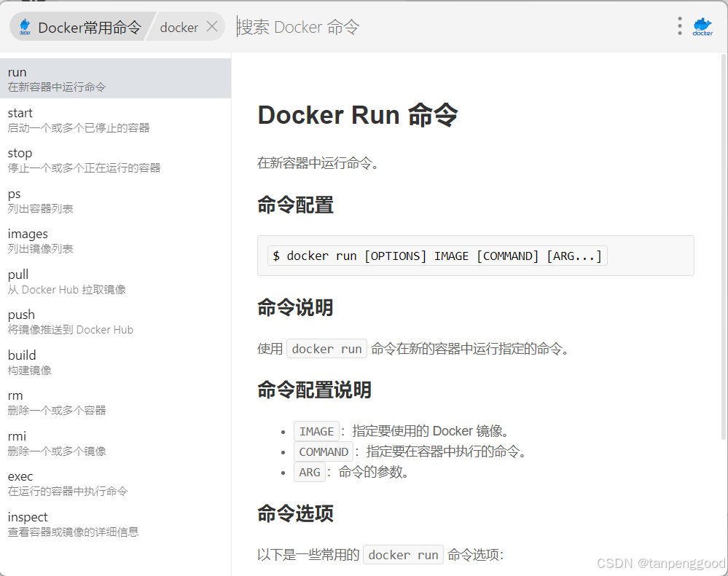Image resolution: width=728 pixels, height=576 pixels.
Task: Click the COMMAND code label in the list
Action: pos(324,451)
